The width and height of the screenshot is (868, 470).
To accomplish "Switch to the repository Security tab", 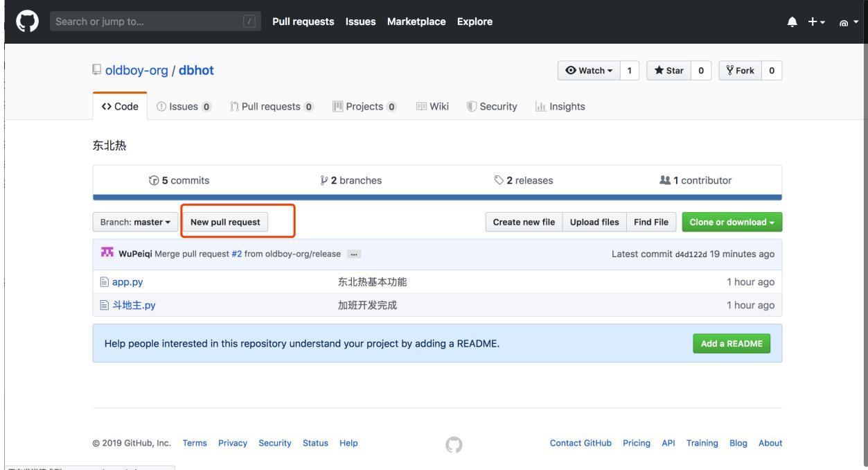I will click(x=492, y=107).
